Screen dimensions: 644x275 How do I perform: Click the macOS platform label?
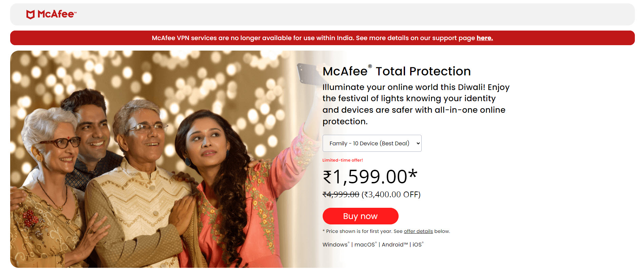364,245
